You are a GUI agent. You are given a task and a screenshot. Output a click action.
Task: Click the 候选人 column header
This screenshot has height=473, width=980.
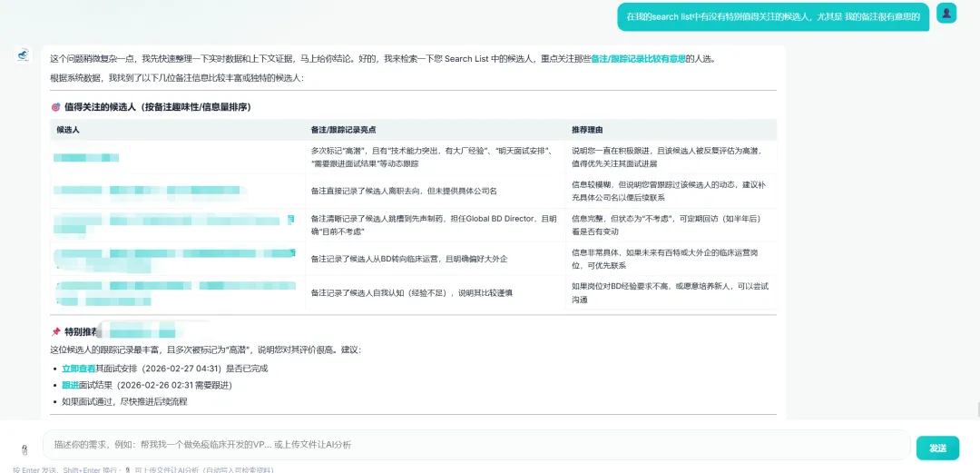click(67, 130)
